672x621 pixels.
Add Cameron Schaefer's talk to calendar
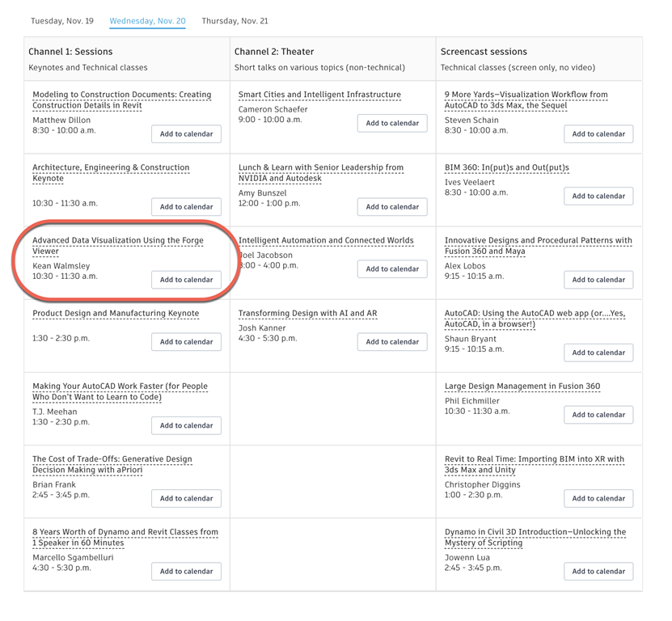[x=392, y=124]
